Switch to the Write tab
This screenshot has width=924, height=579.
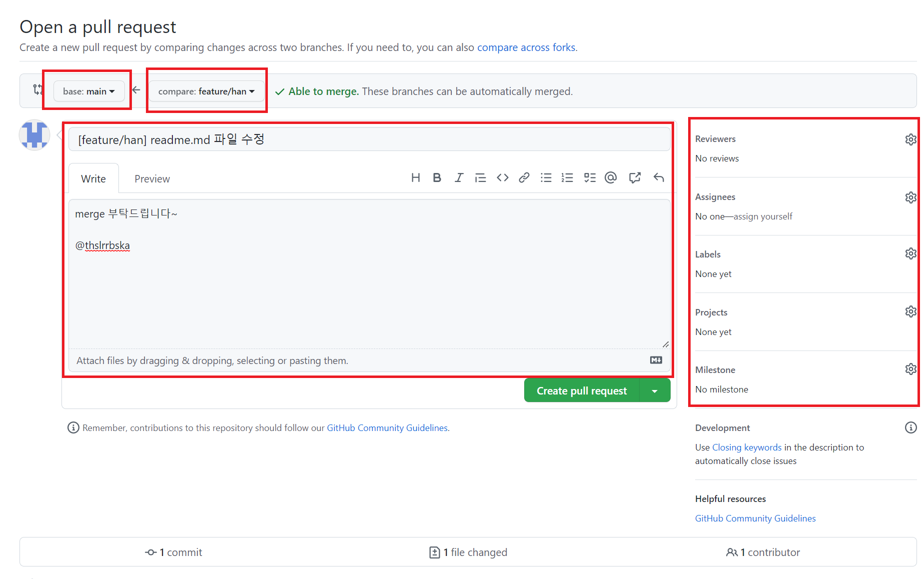point(93,178)
